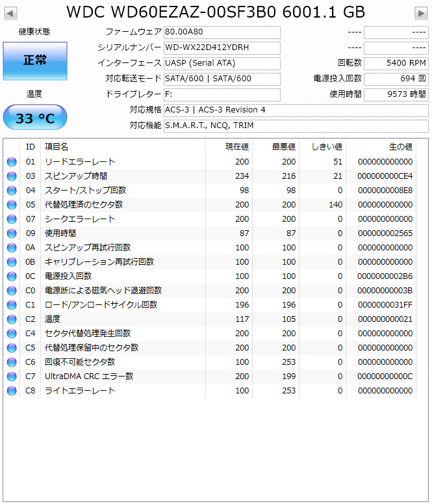Select the 温度 attribute name in row C2

[53, 319]
